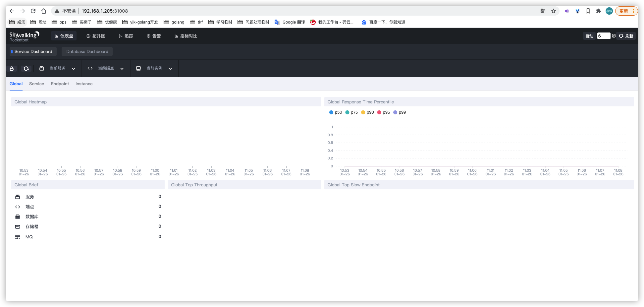
Task: Toggle p50 series in percentile legend
Action: tap(335, 112)
